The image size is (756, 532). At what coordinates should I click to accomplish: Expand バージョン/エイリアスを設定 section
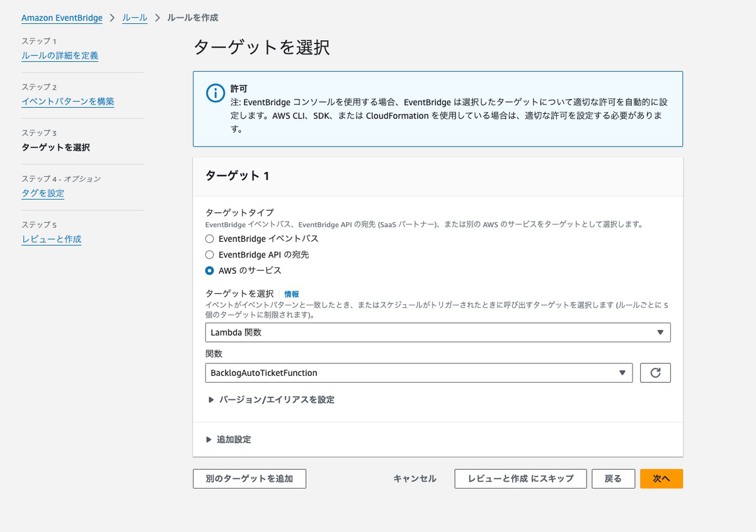[271, 400]
